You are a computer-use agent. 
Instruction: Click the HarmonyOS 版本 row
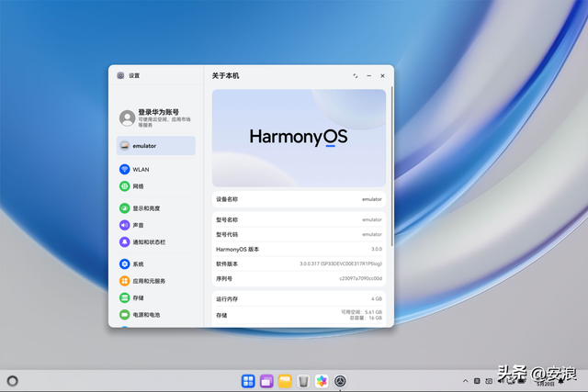[x=299, y=249]
